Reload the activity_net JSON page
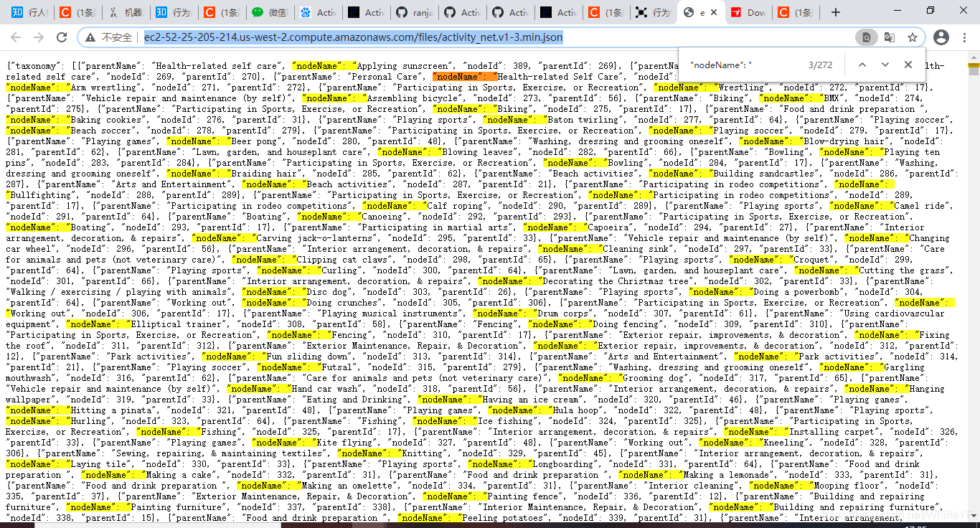The height and width of the screenshot is (528, 980). pyautogui.click(x=62, y=37)
